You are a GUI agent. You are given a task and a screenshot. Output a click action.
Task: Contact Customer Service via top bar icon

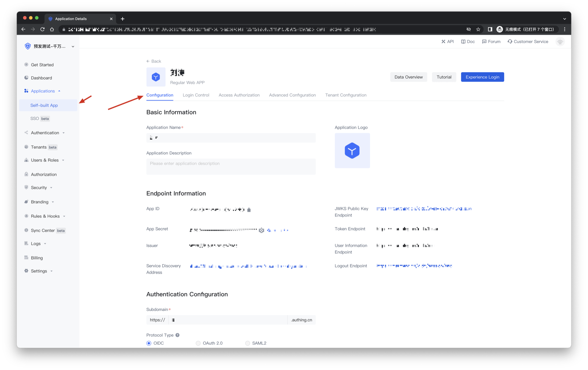[x=528, y=41]
